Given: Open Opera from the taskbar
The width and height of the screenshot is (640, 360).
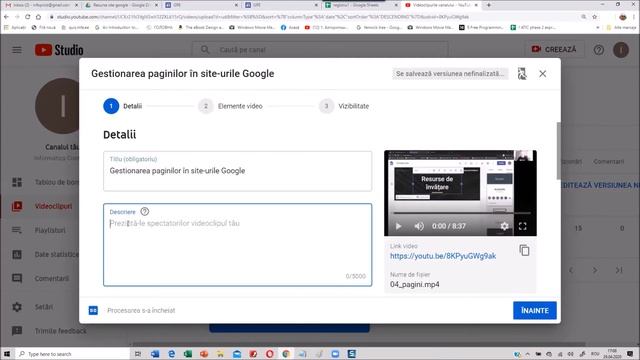Looking at the screenshot, I should click(x=270, y=354).
